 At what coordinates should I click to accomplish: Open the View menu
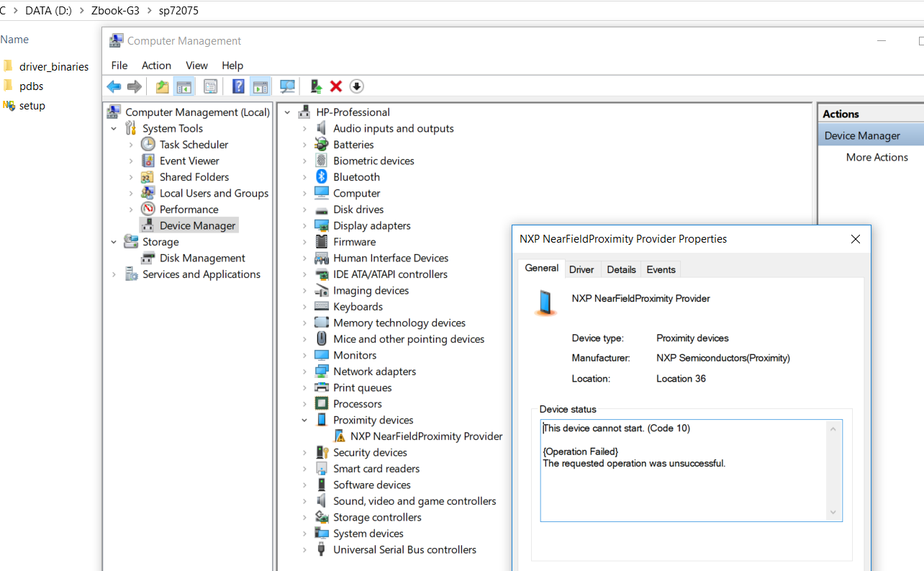196,66
